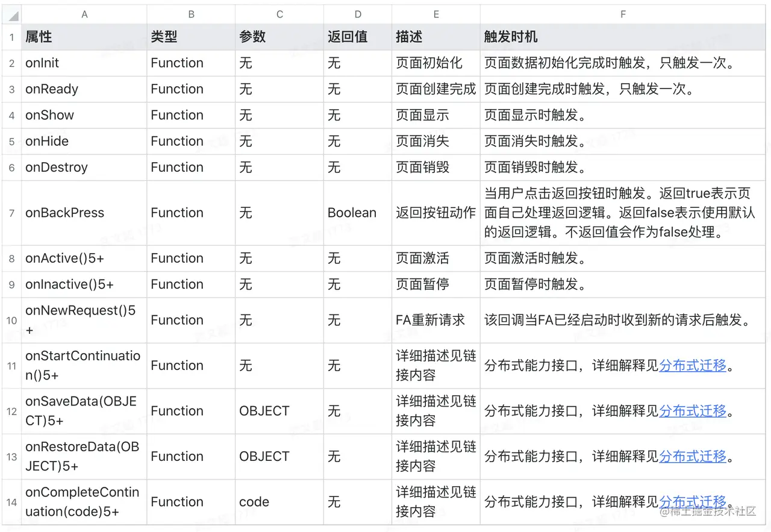Select the onNewRequest()5+ cell
This screenshot has width=771, height=532.
84,320
